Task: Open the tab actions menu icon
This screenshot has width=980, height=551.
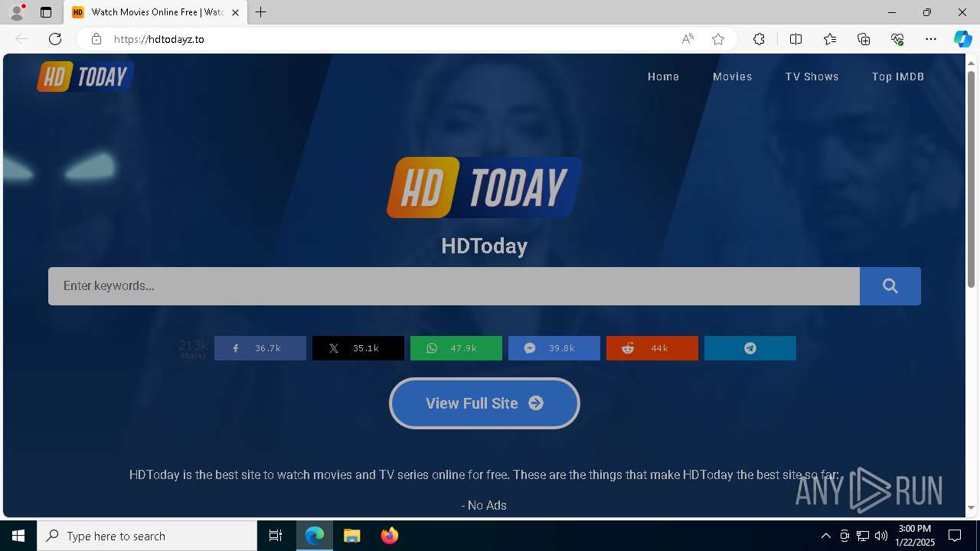Action: tap(46, 12)
